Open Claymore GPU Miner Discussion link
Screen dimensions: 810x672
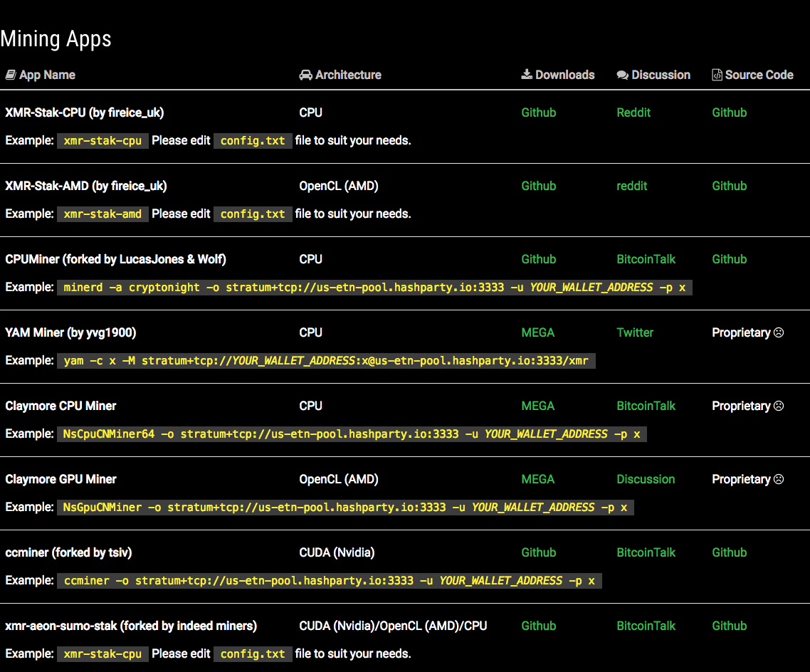tap(646, 479)
